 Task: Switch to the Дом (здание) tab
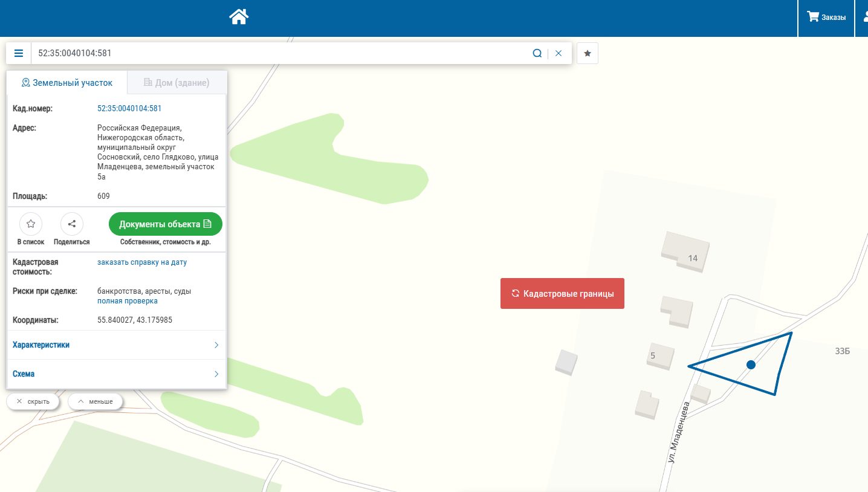177,83
